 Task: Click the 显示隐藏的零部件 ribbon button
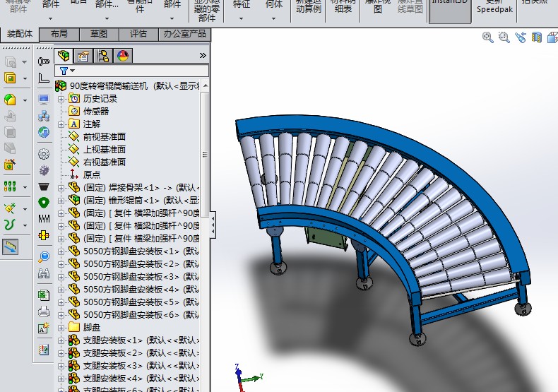click(x=207, y=11)
